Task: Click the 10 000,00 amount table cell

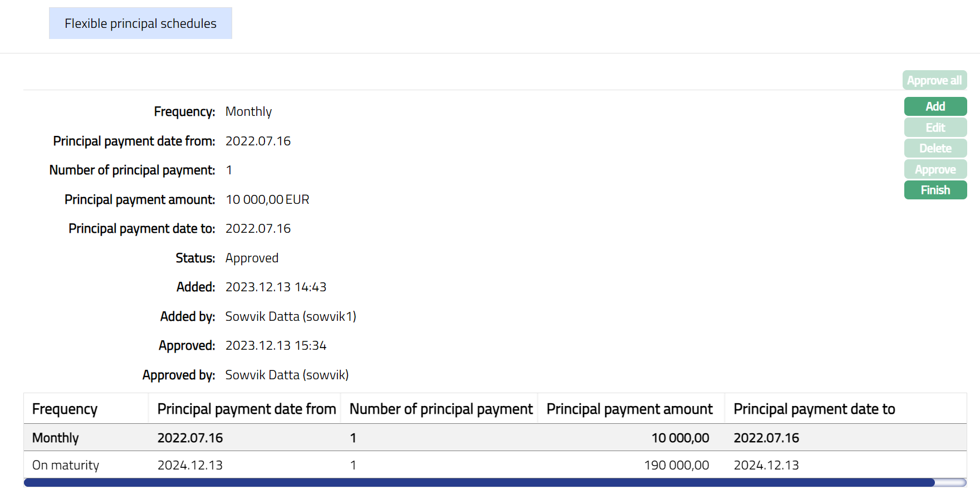Action: point(680,438)
